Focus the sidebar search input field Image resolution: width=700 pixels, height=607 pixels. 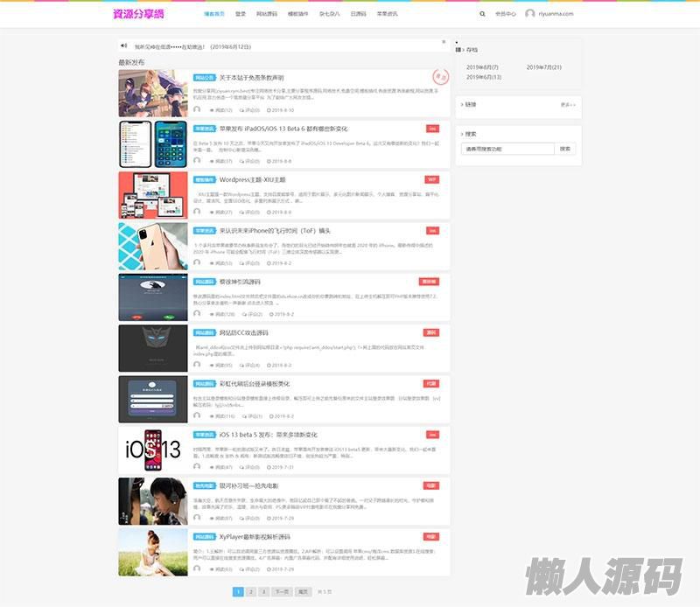click(x=507, y=149)
